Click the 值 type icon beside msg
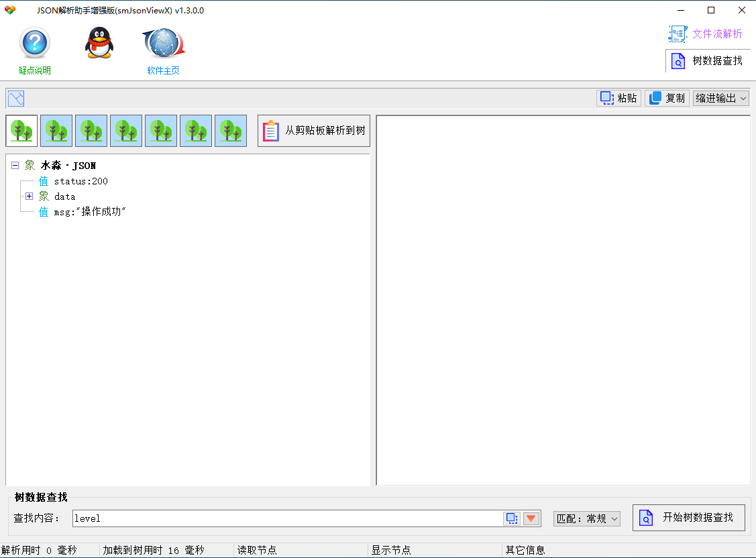Viewport: 756px width, 558px height. click(x=44, y=212)
